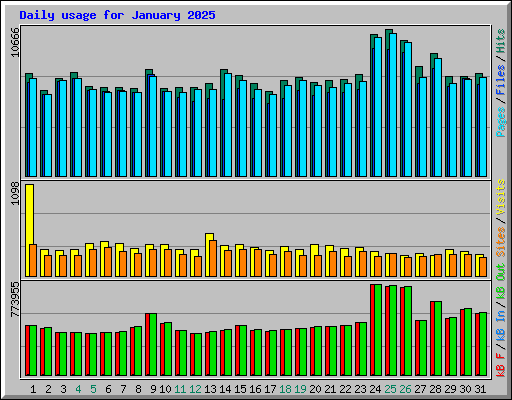
Task: Click the cyan pages bar for day 24
Action: (378, 107)
